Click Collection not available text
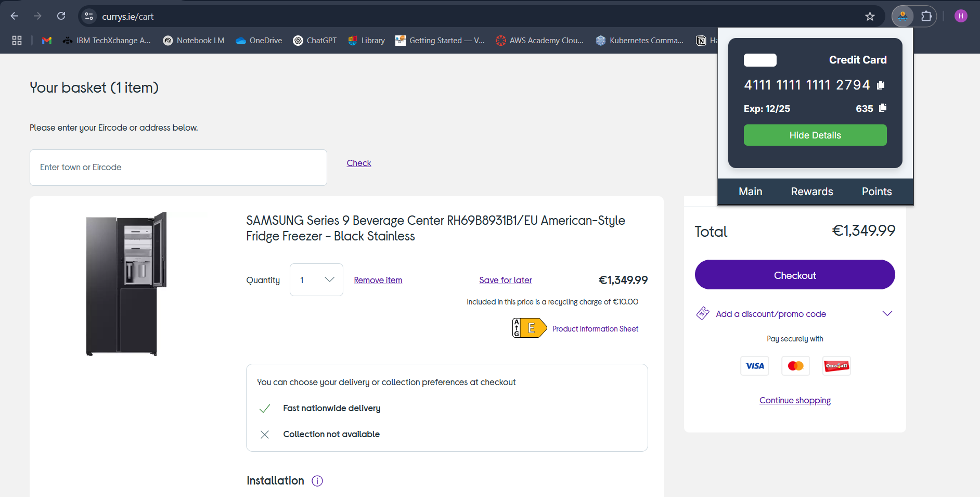980x497 pixels. (x=331, y=434)
